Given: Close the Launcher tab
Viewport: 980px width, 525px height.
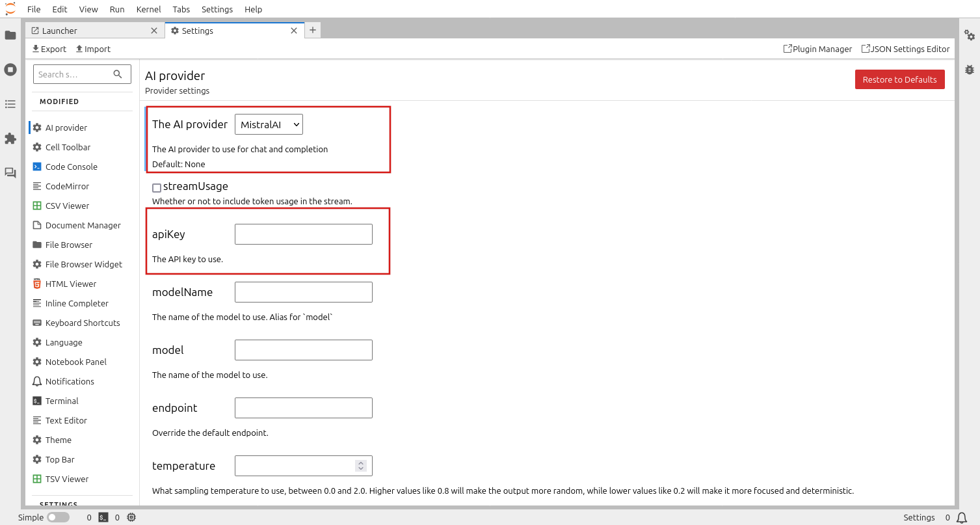Looking at the screenshot, I should point(154,31).
